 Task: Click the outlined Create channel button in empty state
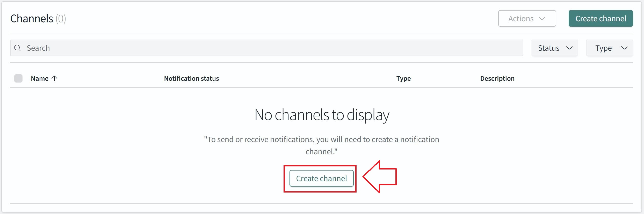(x=321, y=178)
